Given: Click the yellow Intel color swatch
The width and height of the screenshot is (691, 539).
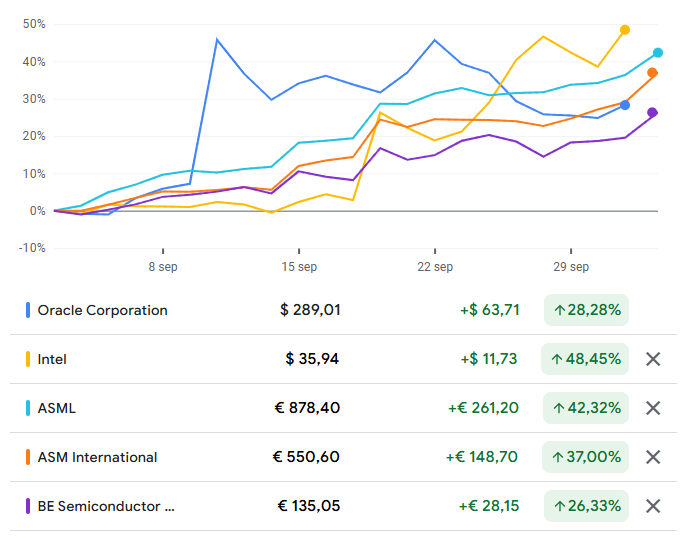Looking at the screenshot, I should point(28,359).
